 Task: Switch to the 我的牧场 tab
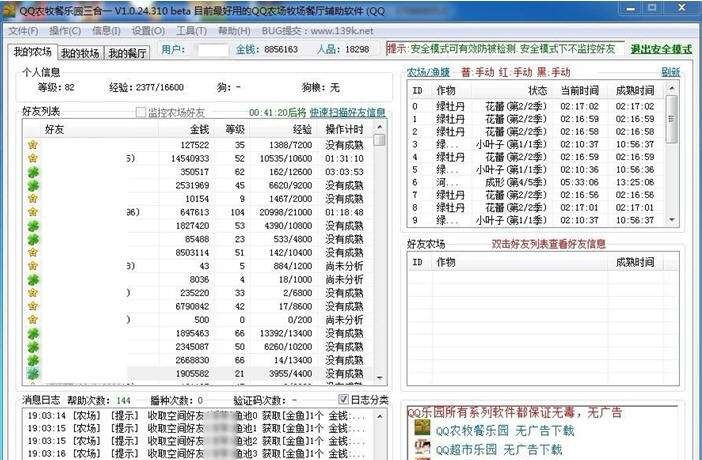(x=80, y=53)
